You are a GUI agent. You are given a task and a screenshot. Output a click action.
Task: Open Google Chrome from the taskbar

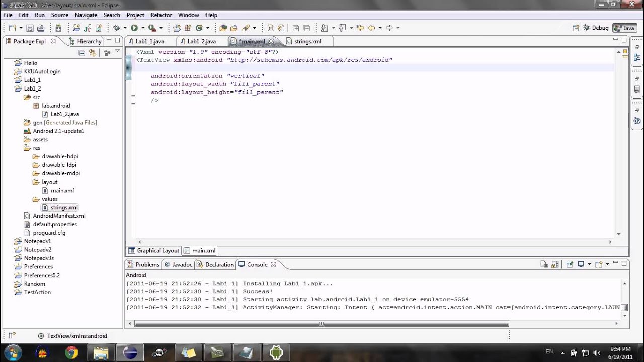coord(71,352)
